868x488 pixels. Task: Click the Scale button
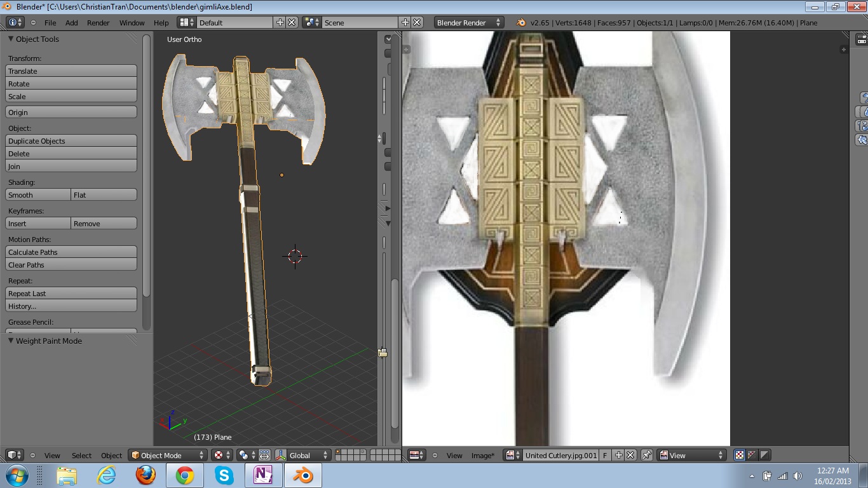(x=71, y=97)
